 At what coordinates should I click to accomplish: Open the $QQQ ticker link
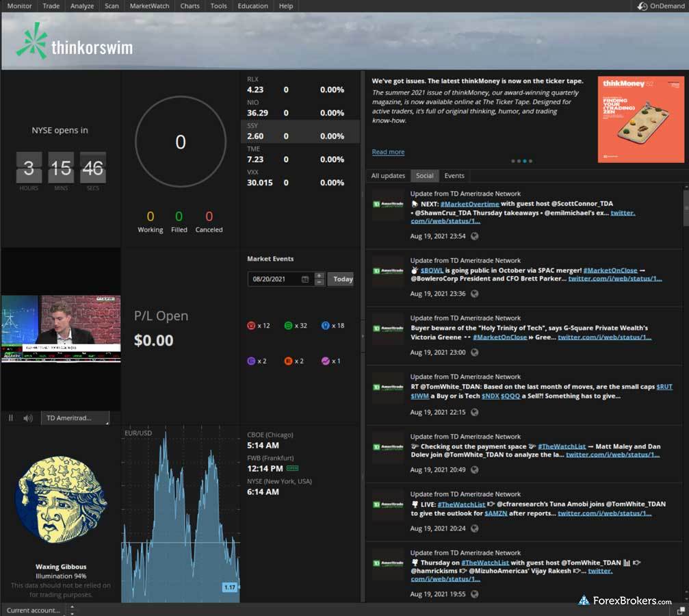(510, 396)
